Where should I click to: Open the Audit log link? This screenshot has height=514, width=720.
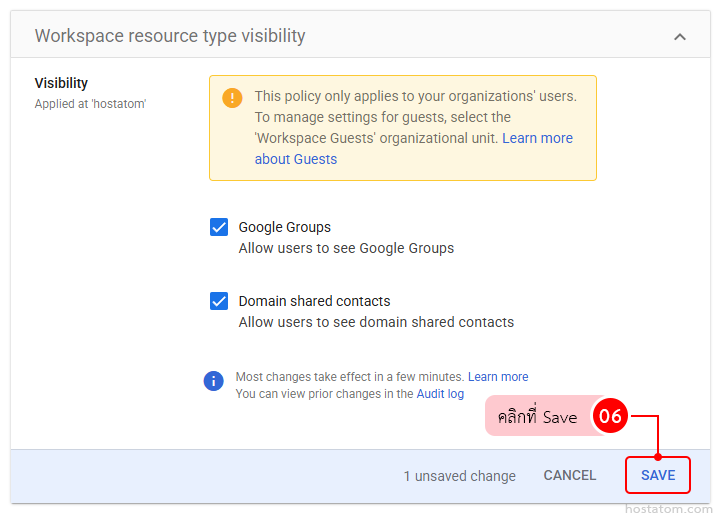[x=440, y=394]
